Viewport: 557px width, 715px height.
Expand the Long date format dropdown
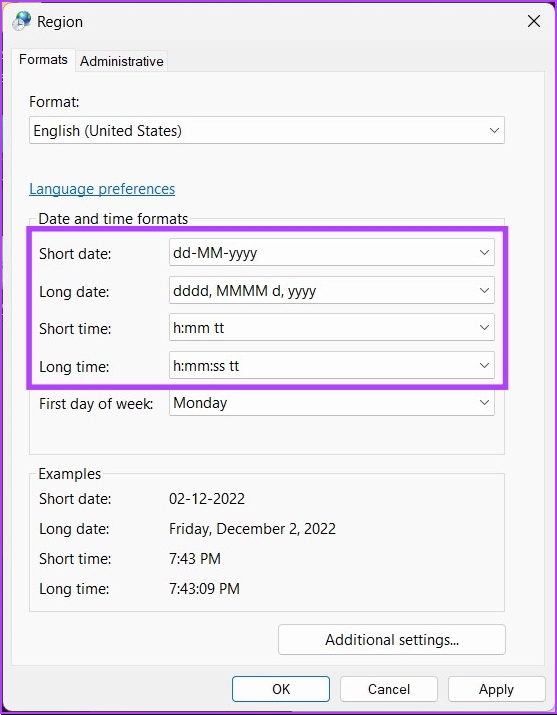pyautogui.click(x=332, y=290)
